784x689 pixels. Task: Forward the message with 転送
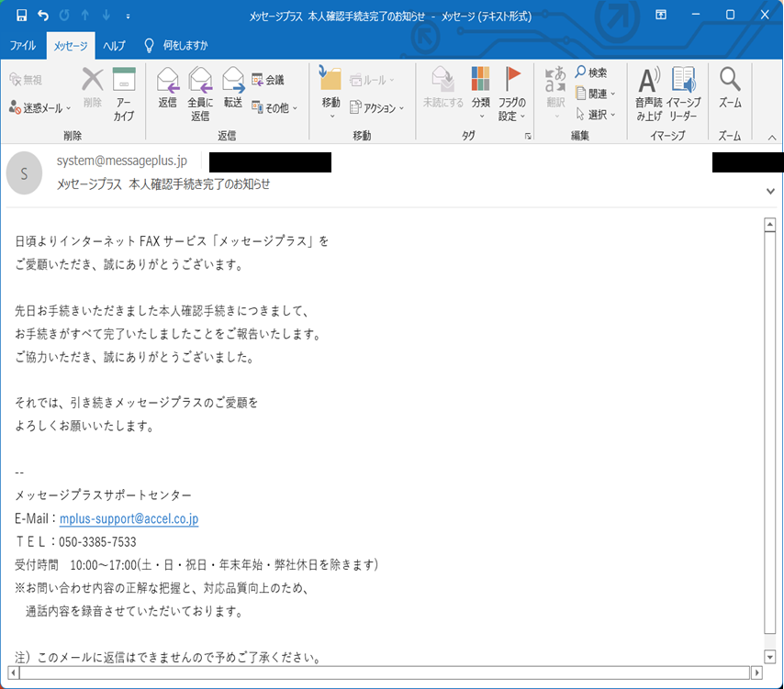click(x=233, y=88)
